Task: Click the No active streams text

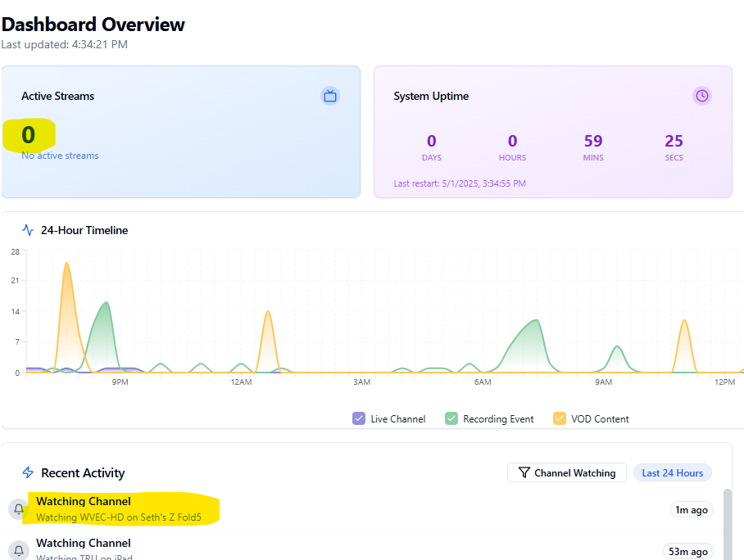Action: tap(60, 156)
